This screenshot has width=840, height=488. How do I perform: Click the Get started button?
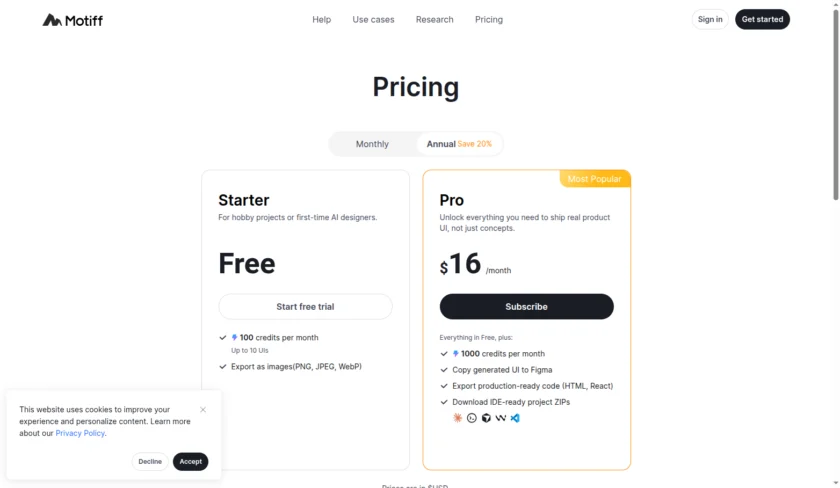(x=762, y=19)
